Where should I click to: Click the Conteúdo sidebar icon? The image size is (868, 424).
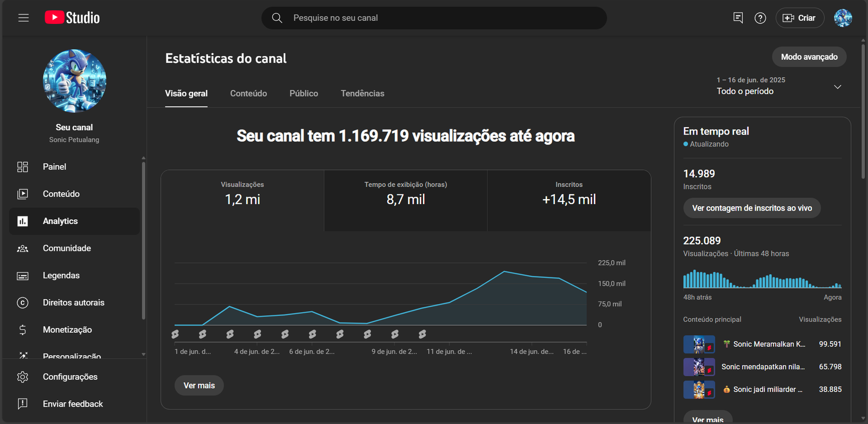point(22,194)
